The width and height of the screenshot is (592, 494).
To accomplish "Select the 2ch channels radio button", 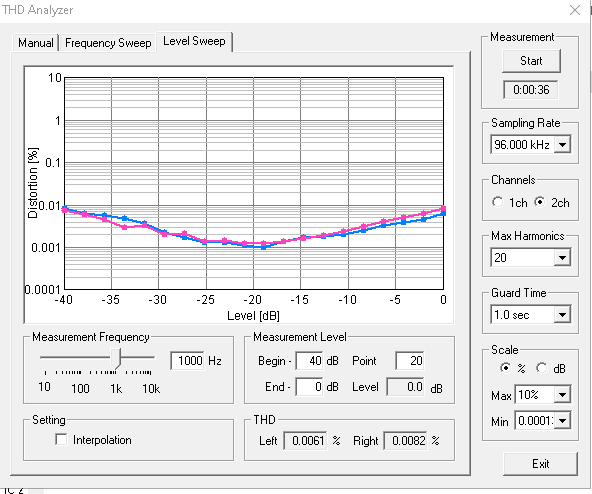I will click(x=540, y=202).
